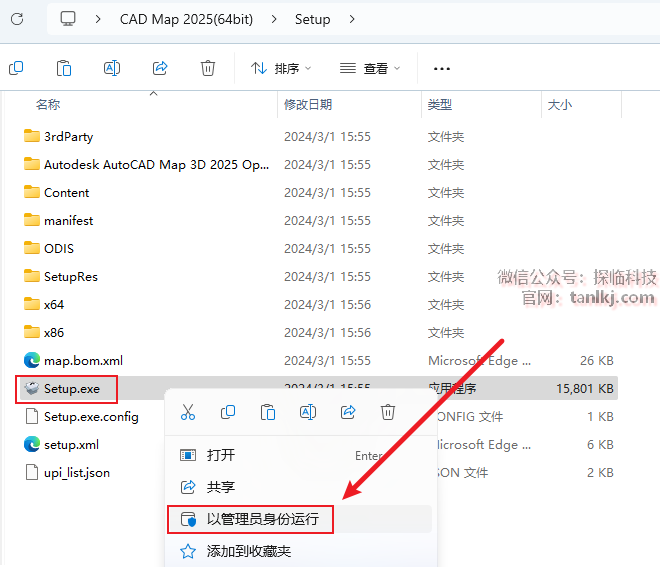
Task: Select the SetupRes folder
Action: pos(71,276)
